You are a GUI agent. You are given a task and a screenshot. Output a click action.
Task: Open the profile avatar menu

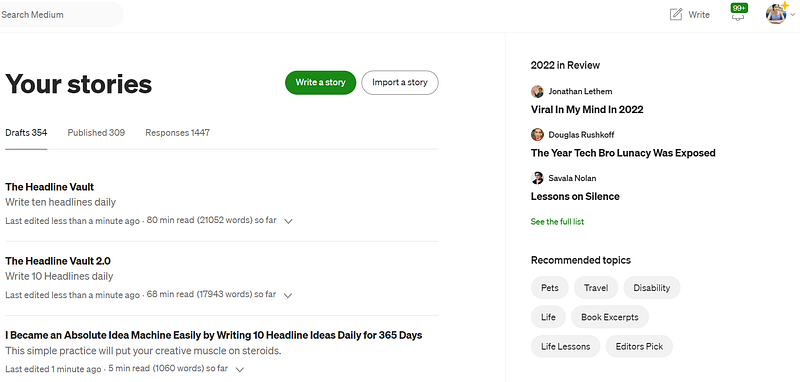click(776, 14)
